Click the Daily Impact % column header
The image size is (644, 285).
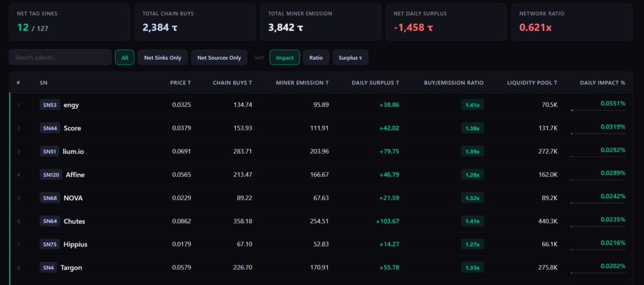(x=602, y=82)
